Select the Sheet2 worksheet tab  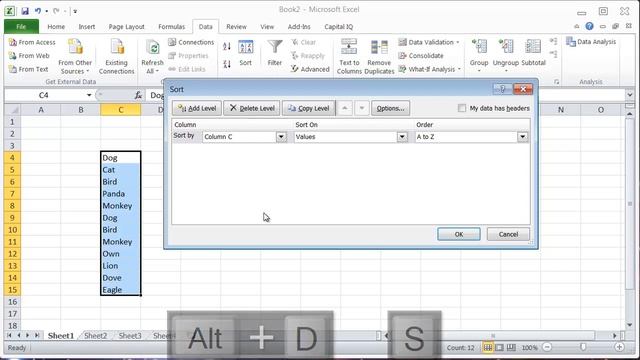point(96,336)
